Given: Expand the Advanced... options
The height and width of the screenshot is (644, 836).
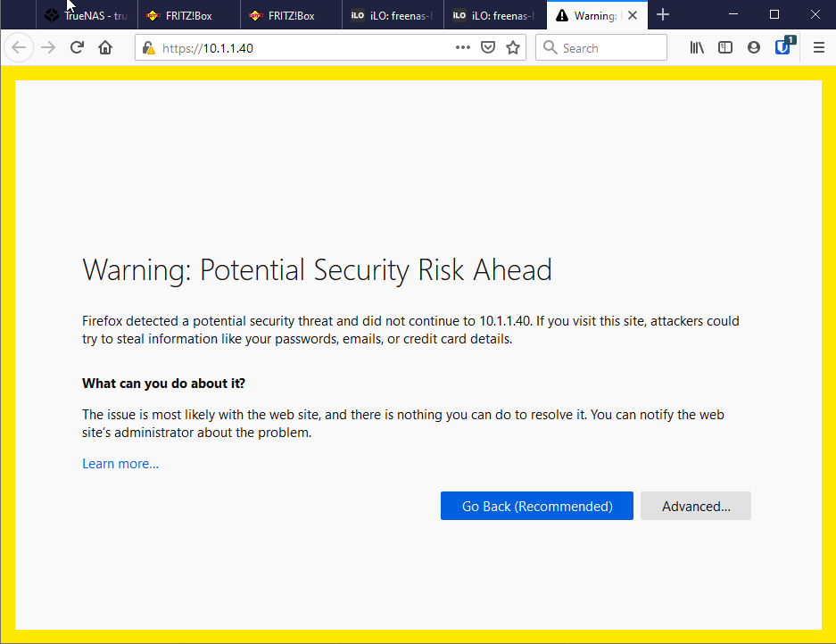Looking at the screenshot, I should (696, 506).
